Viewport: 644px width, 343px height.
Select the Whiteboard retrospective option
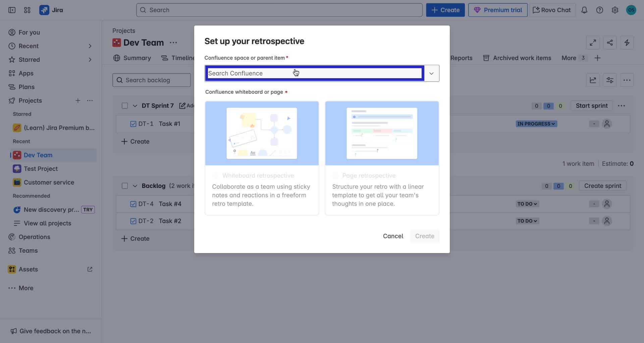point(262,158)
